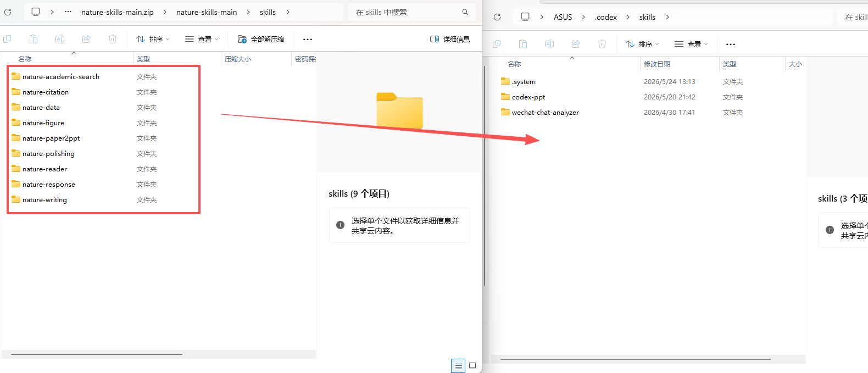Open the ellipsis path overflow in left address bar
The height and width of the screenshot is (373, 868).
coord(68,12)
